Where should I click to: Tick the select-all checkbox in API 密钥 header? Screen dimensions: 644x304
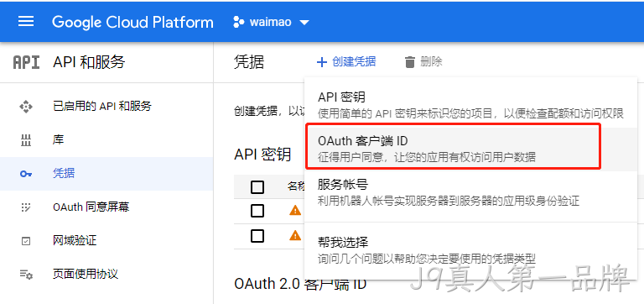257,187
